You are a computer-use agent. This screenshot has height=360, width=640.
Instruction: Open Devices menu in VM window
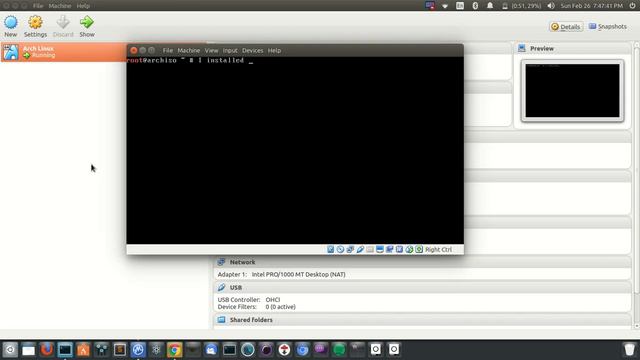click(x=252, y=50)
